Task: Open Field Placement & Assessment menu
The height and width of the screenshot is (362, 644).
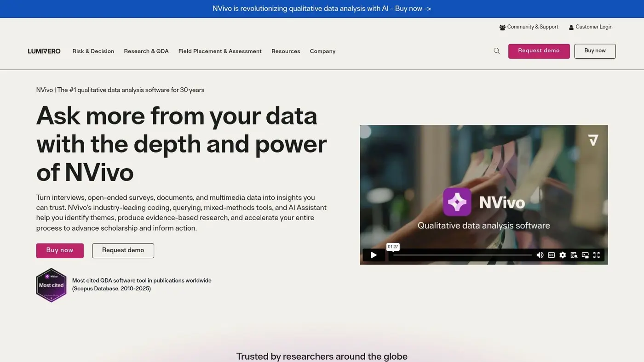Action: coord(220,51)
